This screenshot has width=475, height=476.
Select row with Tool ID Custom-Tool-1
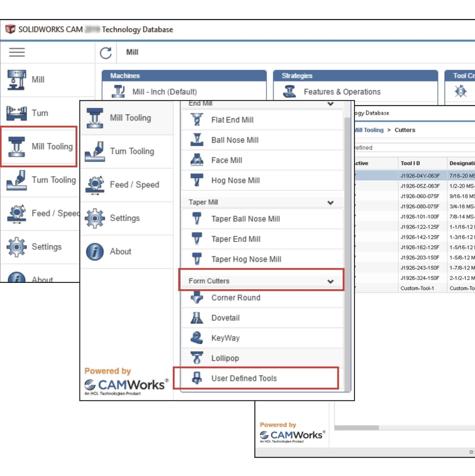tap(417, 288)
